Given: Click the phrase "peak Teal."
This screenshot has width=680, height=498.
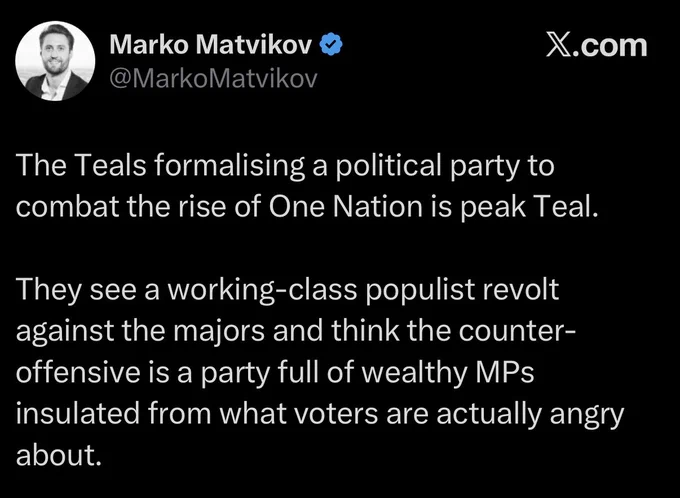Looking at the screenshot, I should click(x=529, y=208).
